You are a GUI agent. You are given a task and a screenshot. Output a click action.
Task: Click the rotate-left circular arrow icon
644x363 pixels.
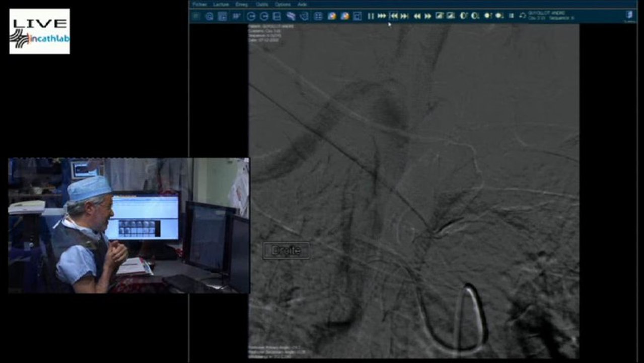[x=251, y=16]
